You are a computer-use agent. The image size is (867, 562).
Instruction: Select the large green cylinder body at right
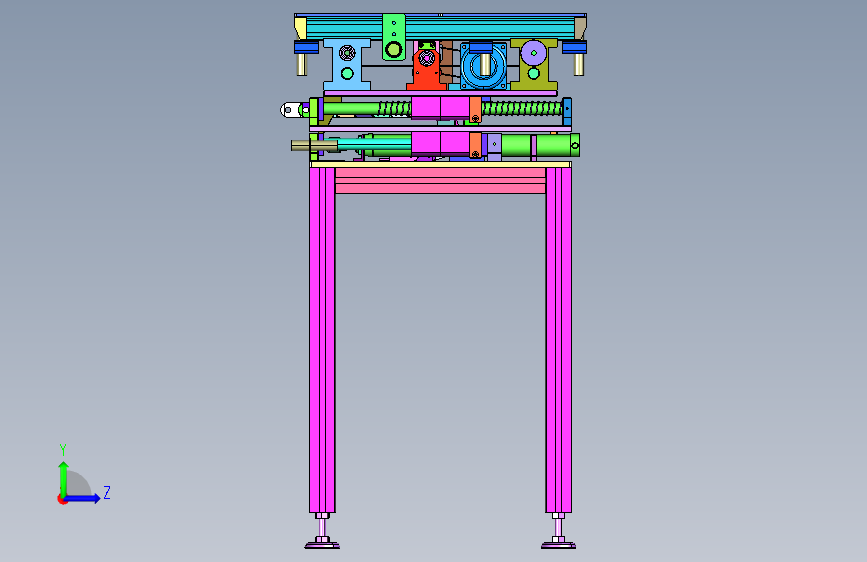(x=540, y=145)
